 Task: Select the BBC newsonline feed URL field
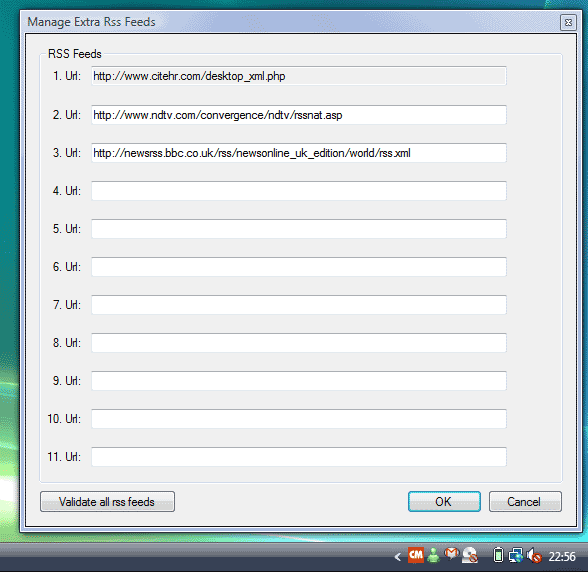[x=299, y=153]
